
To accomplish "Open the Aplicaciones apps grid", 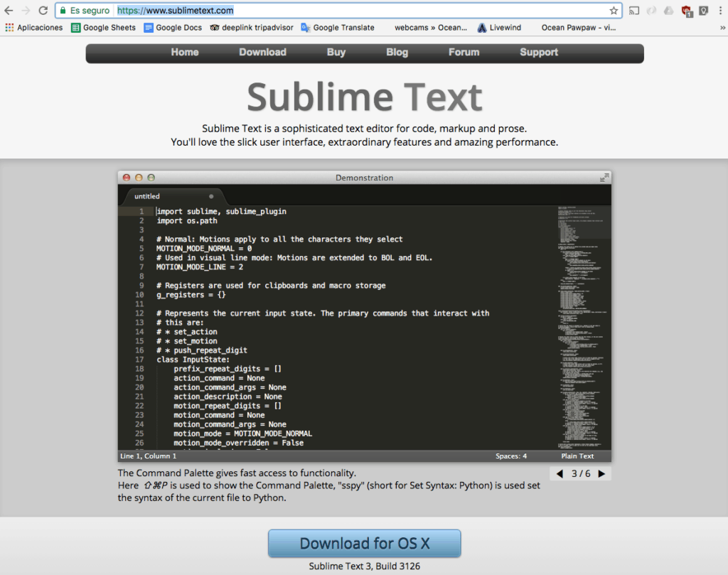I will [x=34, y=28].
